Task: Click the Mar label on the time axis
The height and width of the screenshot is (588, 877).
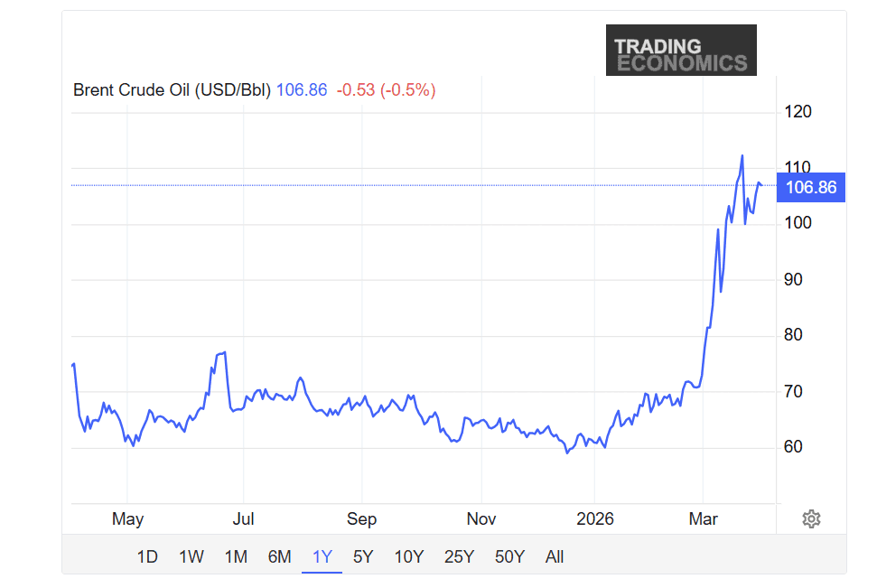Action: tap(704, 518)
